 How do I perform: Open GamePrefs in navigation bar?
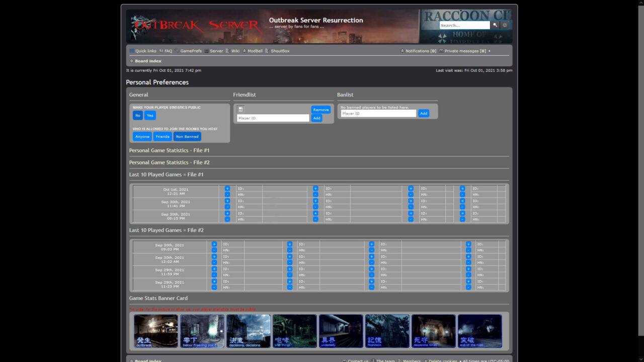point(190,51)
